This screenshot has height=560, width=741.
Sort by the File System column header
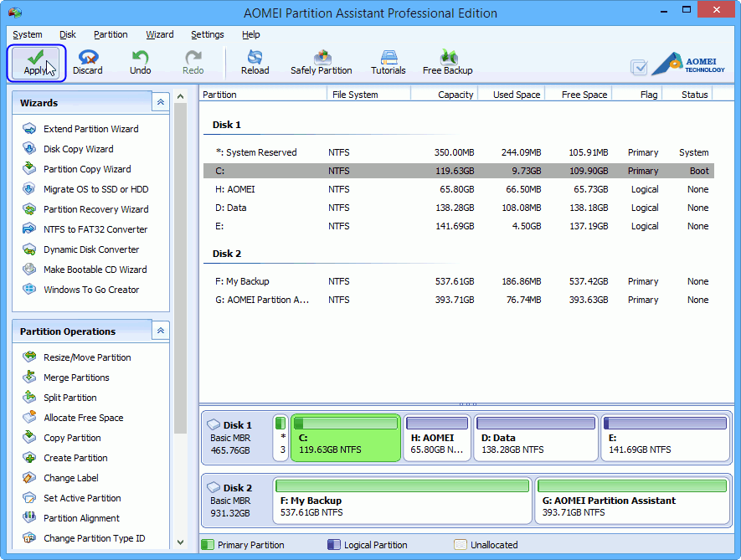[368, 95]
